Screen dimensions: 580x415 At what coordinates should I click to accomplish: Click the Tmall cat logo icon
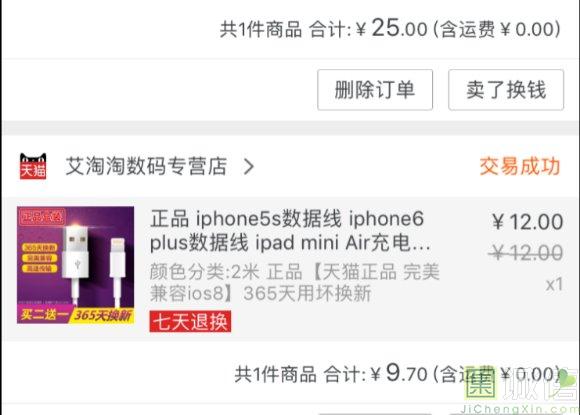33,166
